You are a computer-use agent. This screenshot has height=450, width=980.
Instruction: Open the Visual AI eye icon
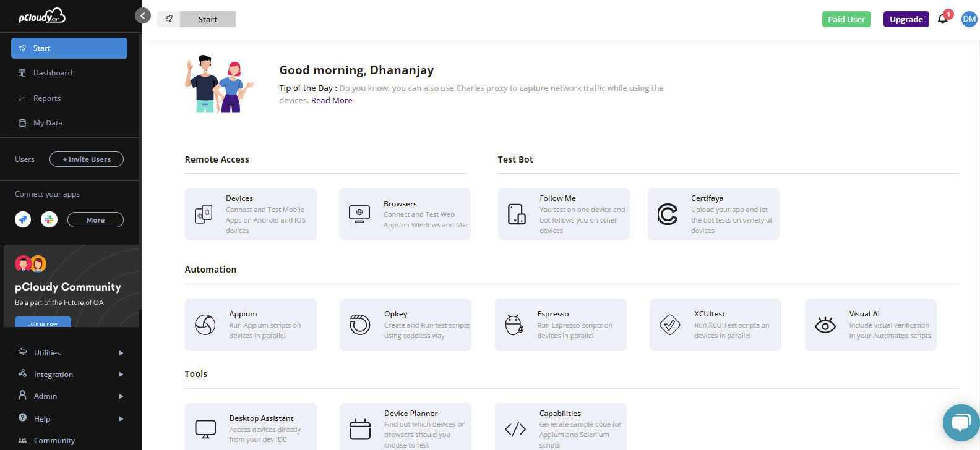click(825, 325)
